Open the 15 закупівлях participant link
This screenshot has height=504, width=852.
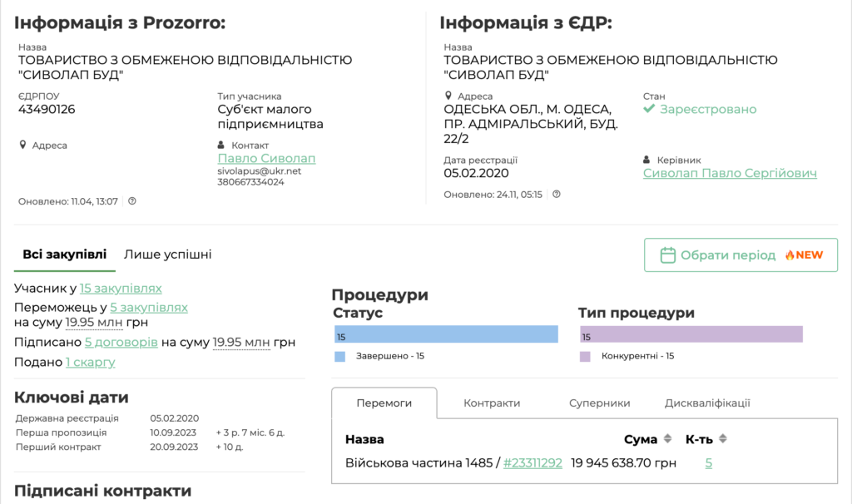[121, 289]
